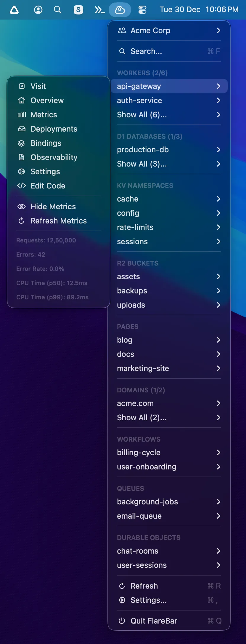Open the rate-limits namespace item

[169, 227]
